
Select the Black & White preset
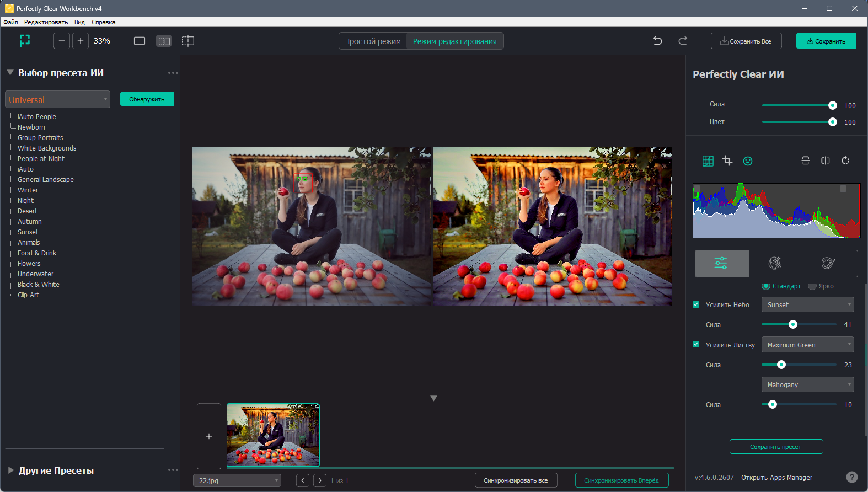click(x=39, y=285)
